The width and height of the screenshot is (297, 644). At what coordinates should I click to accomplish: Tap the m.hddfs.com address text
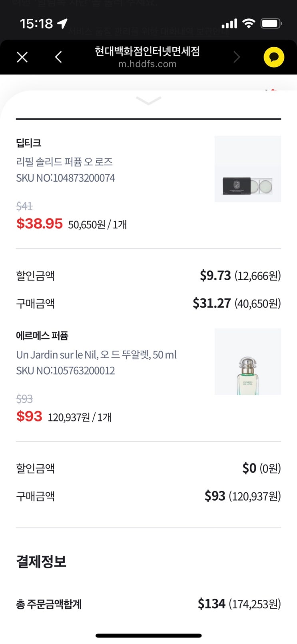click(x=147, y=64)
